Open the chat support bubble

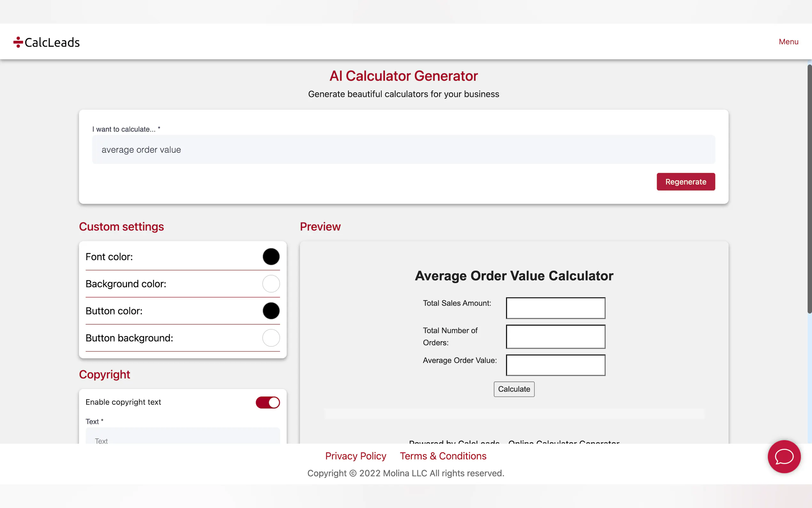click(784, 456)
